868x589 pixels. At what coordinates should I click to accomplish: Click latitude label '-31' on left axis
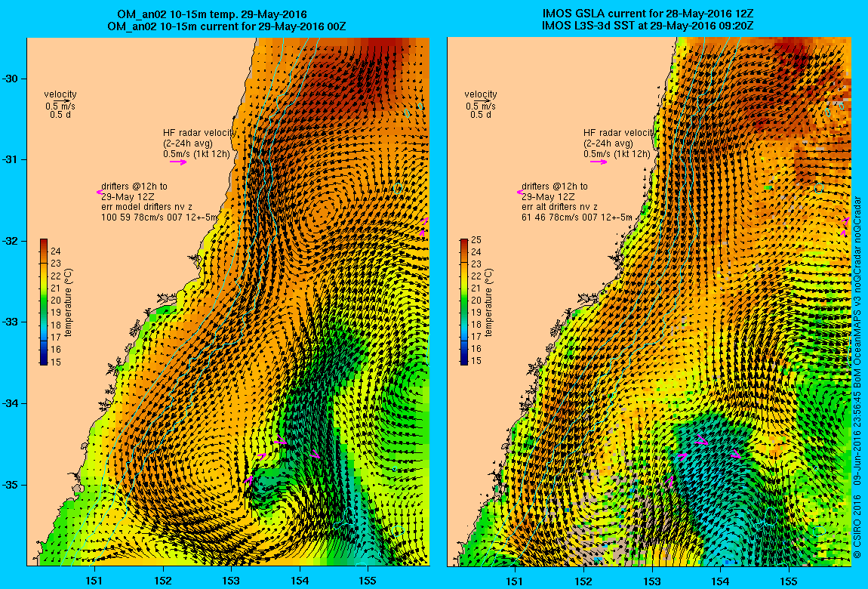click(11, 160)
